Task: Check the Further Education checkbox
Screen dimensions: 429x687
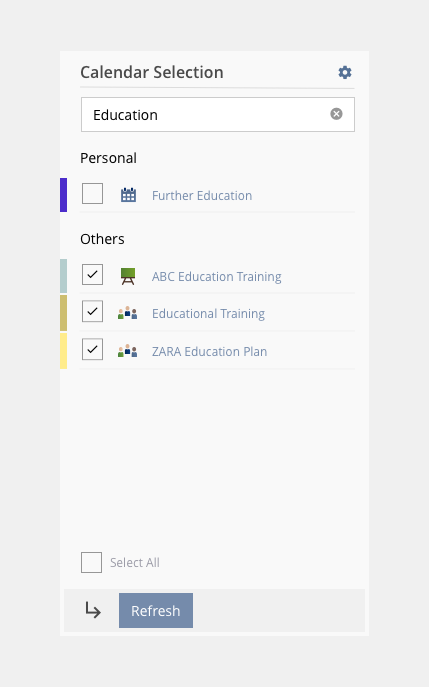Action: point(92,193)
